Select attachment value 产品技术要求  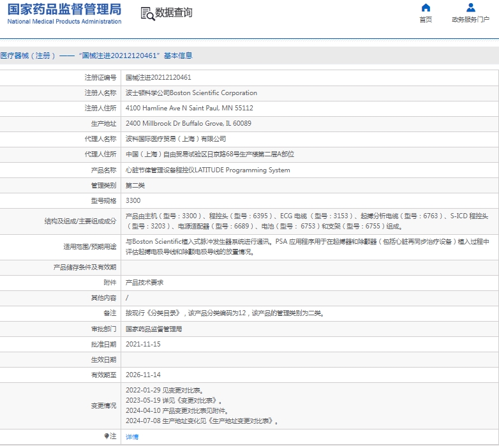coord(144,283)
